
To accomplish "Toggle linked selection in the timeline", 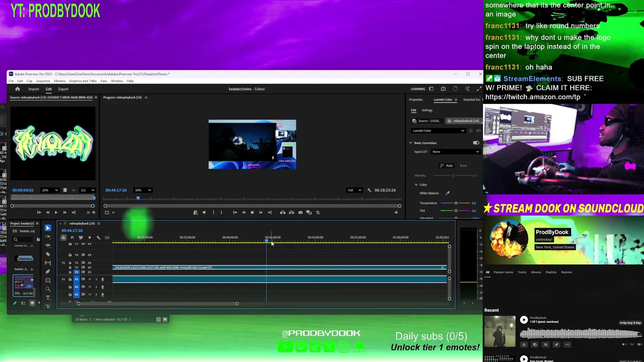I will (x=80, y=237).
